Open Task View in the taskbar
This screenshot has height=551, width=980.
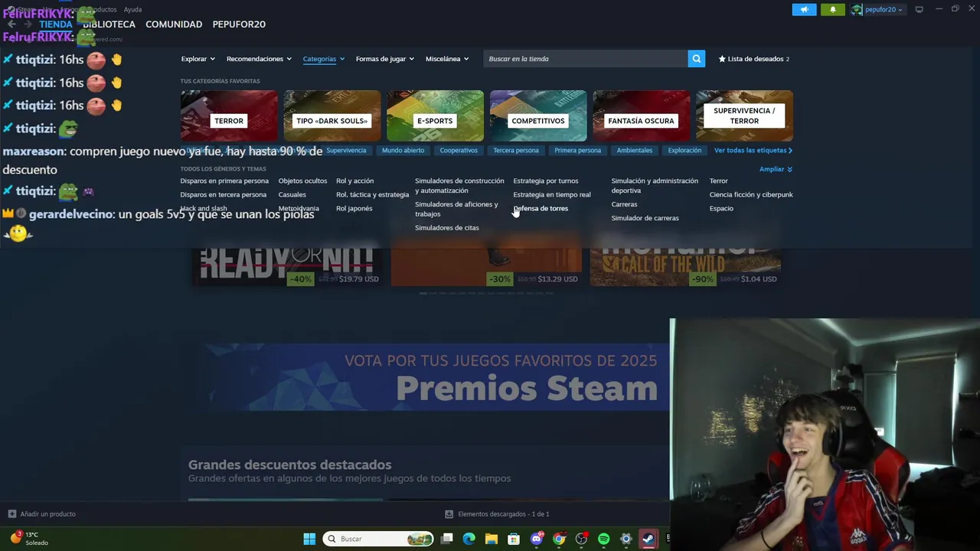tap(447, 539)
